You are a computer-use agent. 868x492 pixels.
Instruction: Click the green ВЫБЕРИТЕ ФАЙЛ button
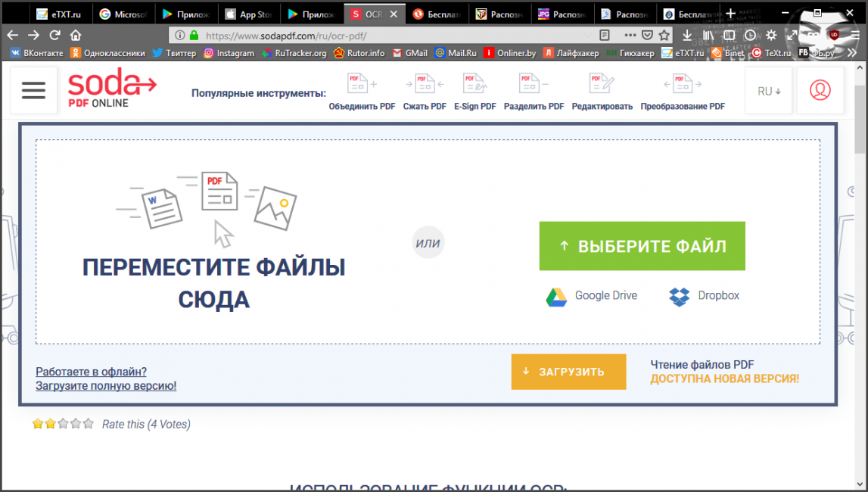(x=642, y=246)
